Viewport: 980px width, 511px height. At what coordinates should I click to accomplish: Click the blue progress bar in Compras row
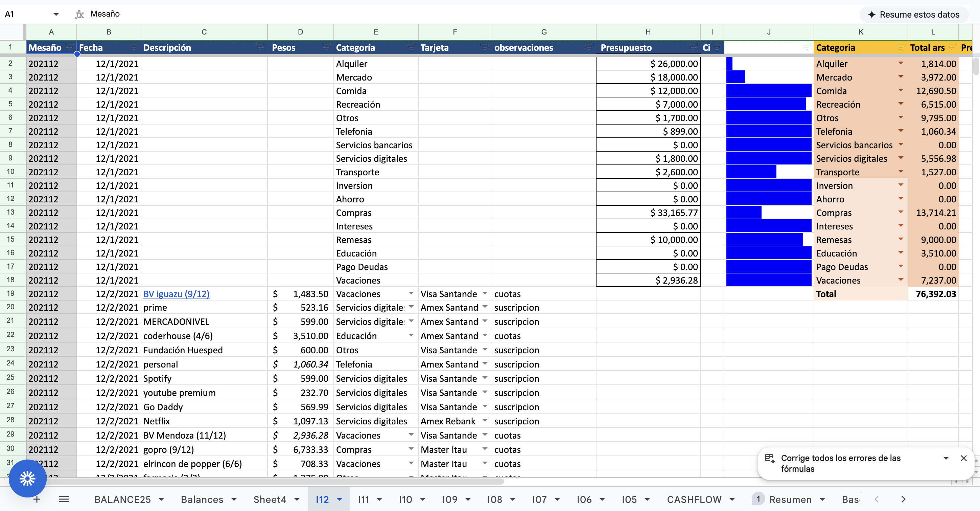(x=744, y=213)
